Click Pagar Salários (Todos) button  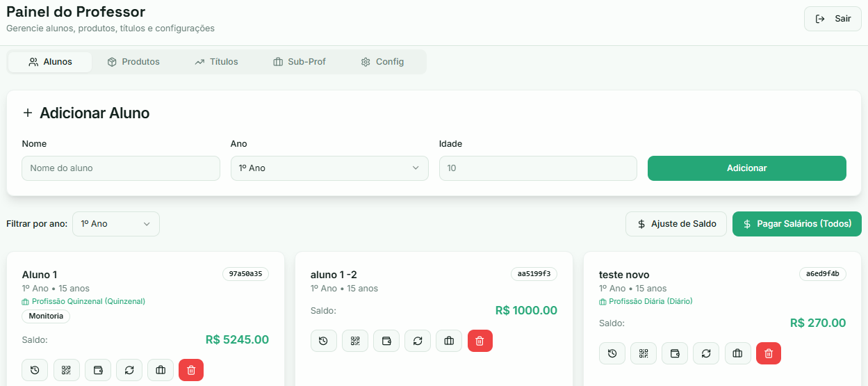click(x=796, y=224)
